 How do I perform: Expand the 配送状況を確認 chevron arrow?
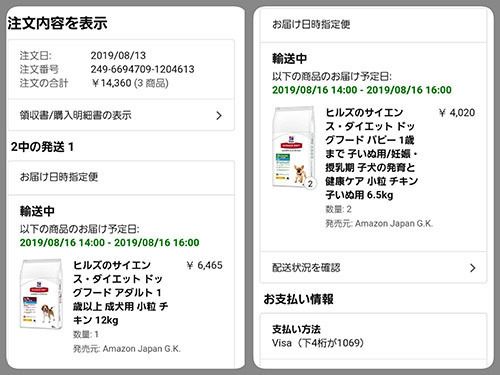(472, 268)
